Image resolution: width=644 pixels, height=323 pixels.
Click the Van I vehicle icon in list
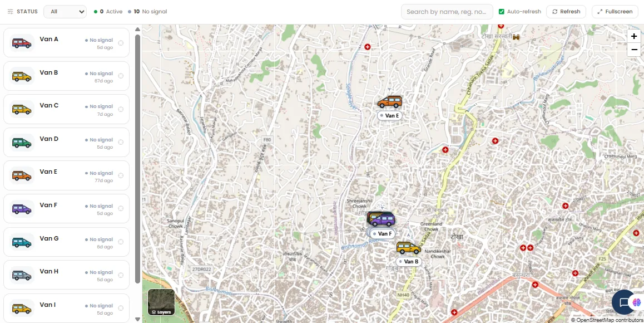22,308
